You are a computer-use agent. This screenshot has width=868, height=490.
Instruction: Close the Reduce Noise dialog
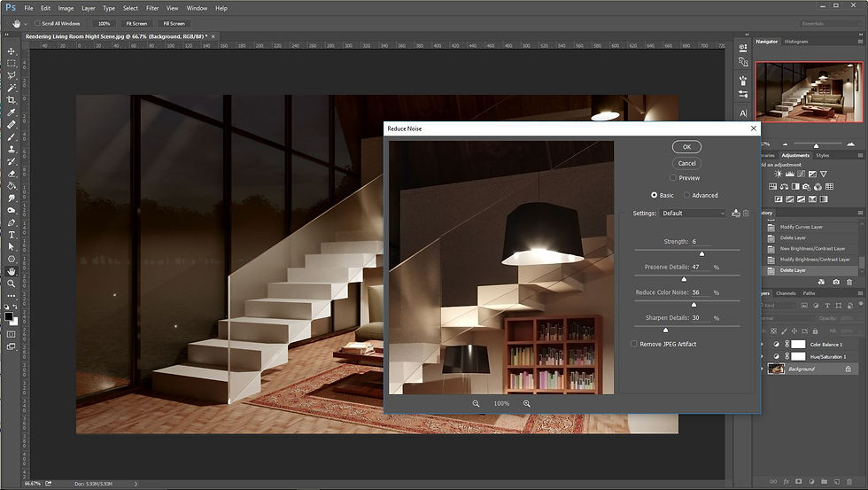(x=754, y=128)
